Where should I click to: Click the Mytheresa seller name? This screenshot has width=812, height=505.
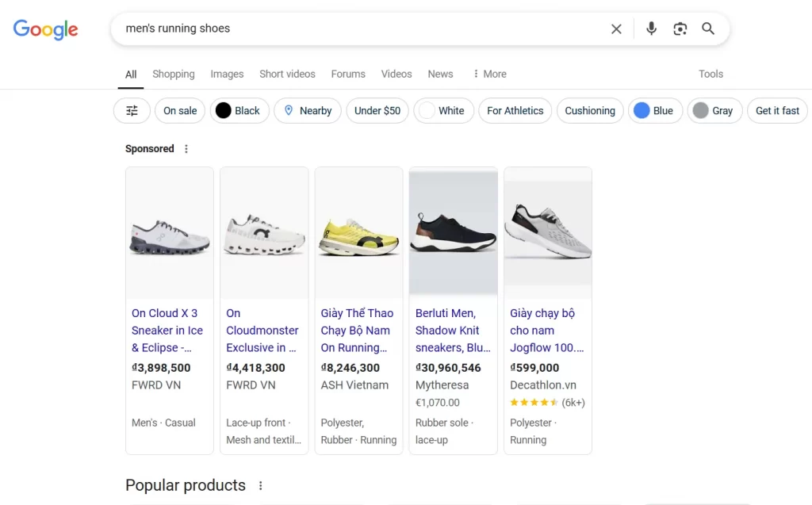[442, 385]
